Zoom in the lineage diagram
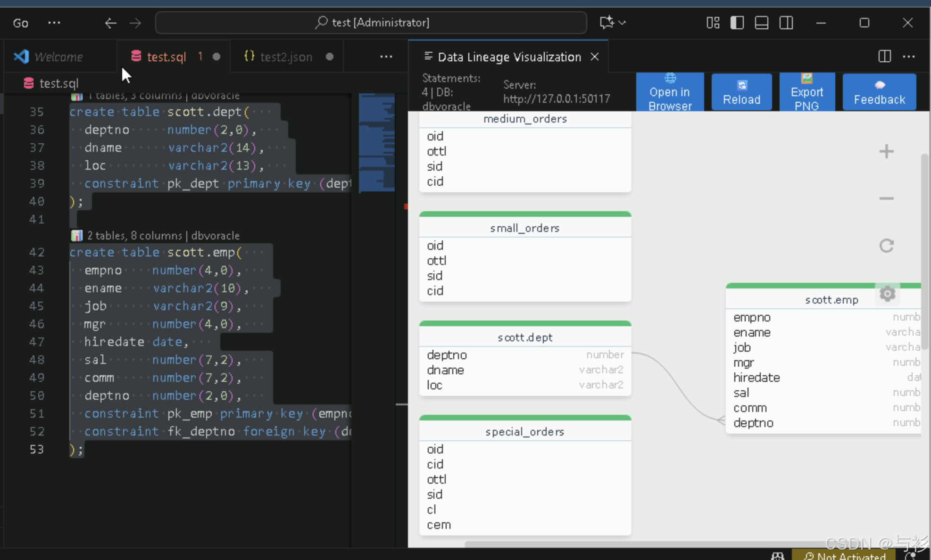The width and height of the screenshot is (931, 560). [x=886, y=151]
